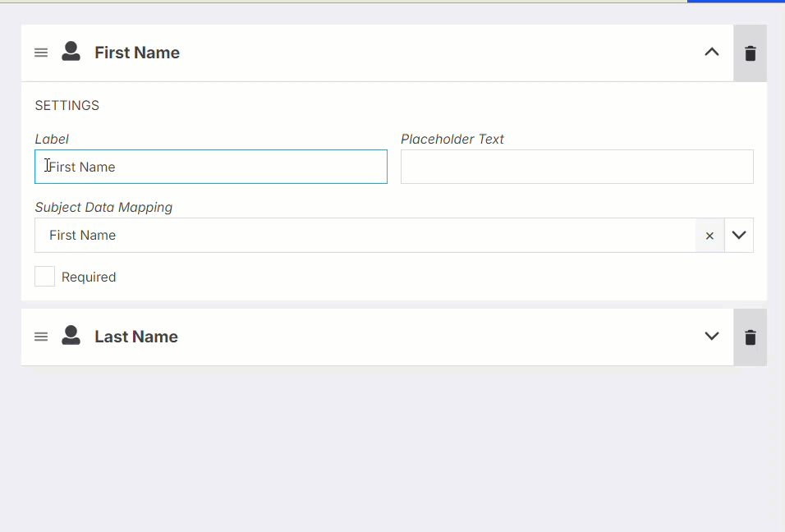
Task: Delete the First Name field via trash icon
Action: point(750,53)
